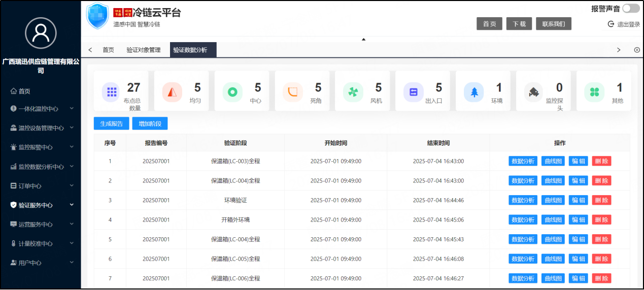Click the user avatar icon in sidebar
Viewport: 644px width, 290px height.
[41, 33]
